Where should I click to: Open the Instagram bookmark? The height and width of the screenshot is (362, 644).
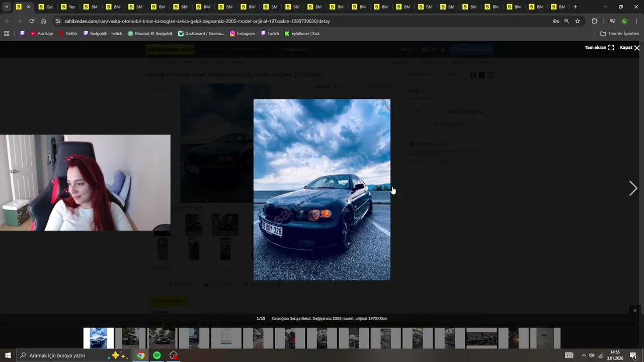242,33
